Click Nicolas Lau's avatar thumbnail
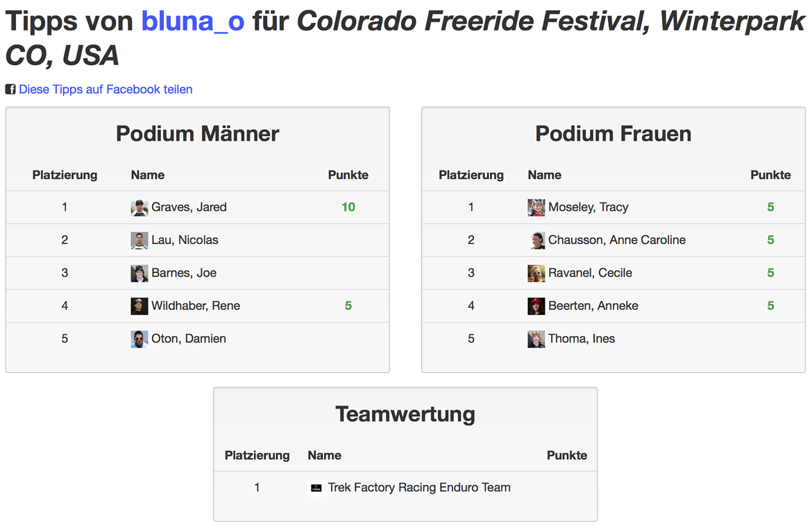Screen dimensions: 812x527 [139, 241]
